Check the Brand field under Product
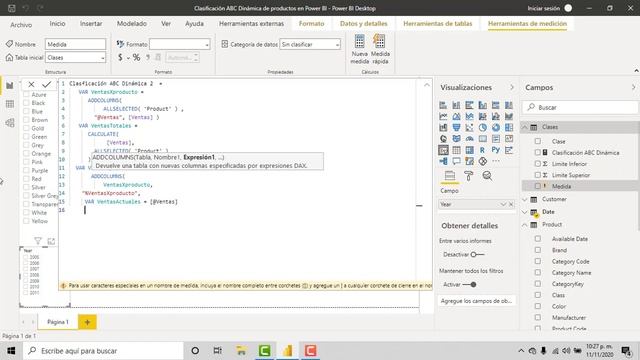 [x=538, y=250]
